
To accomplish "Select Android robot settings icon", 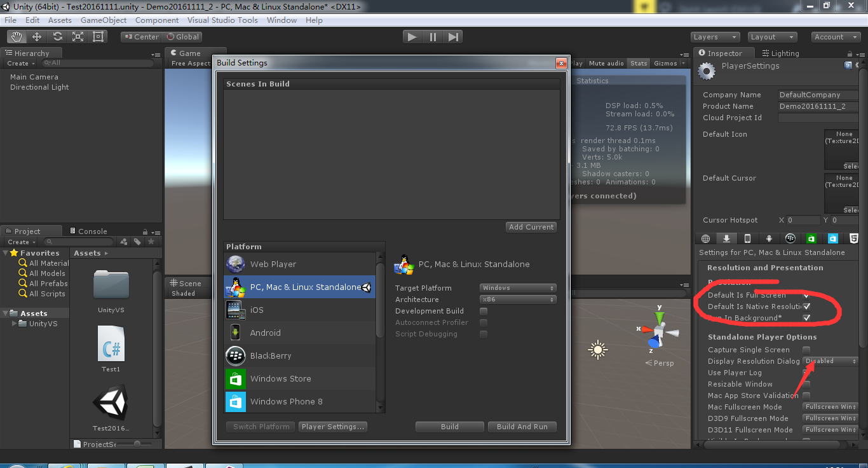I will [769, 238].
